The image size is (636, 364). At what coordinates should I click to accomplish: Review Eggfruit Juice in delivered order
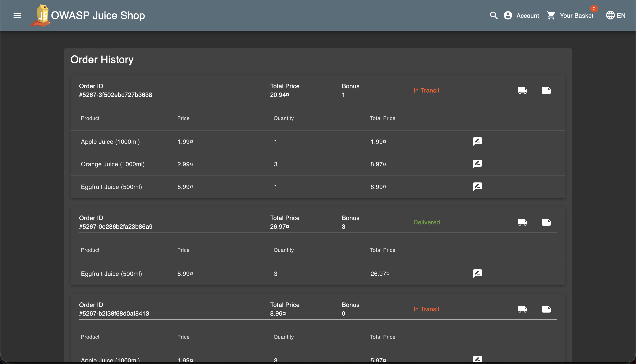point(477,273)
